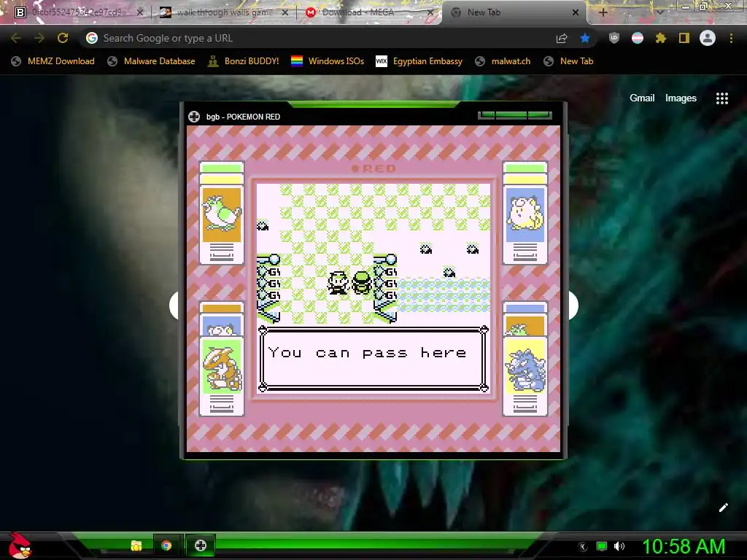Select the New Tab browser tab

[x=512, y=12]
